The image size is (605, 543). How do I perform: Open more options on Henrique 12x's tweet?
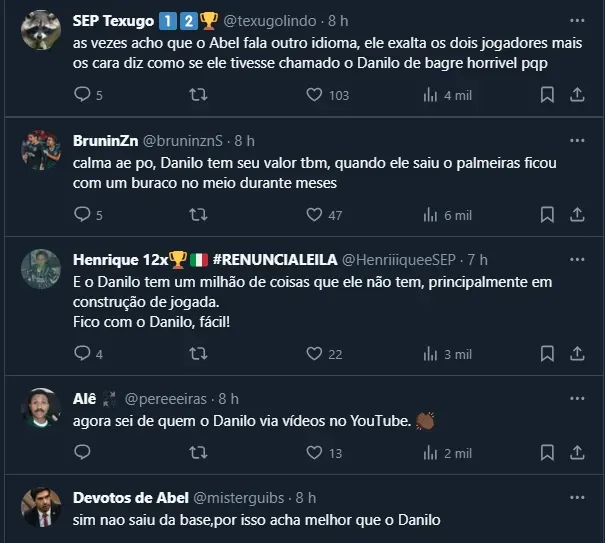tap(577, 259)
